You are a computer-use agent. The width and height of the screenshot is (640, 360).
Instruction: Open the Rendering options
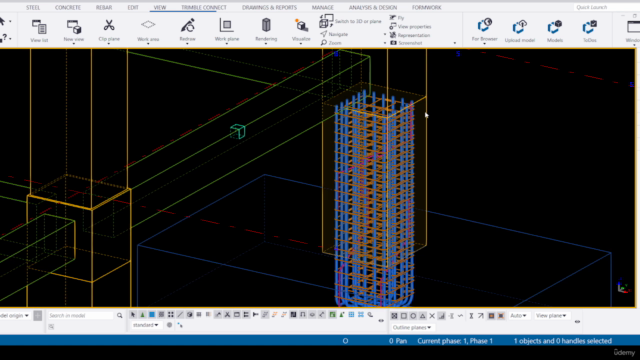[x=266, y=31]
